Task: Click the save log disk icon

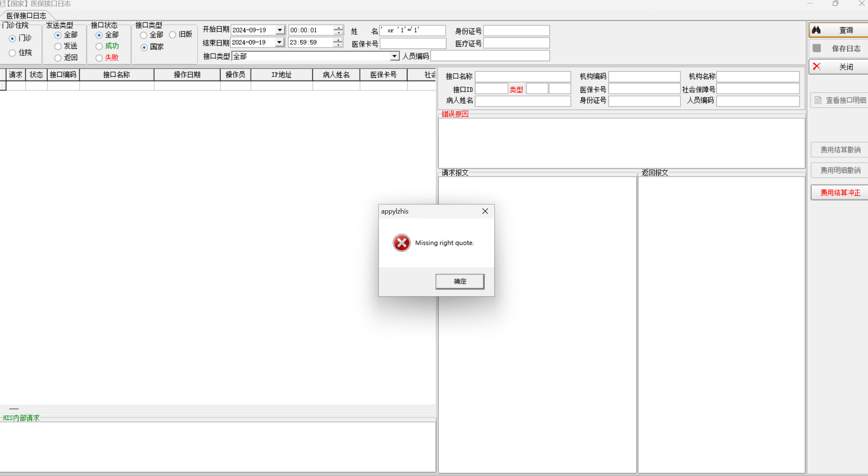Action: pyautogui.click(x=816, y=48)
